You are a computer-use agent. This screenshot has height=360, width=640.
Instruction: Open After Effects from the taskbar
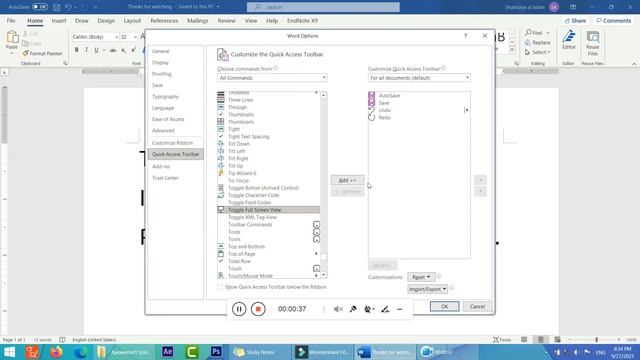pyautogui.click(x=167, y=352)
